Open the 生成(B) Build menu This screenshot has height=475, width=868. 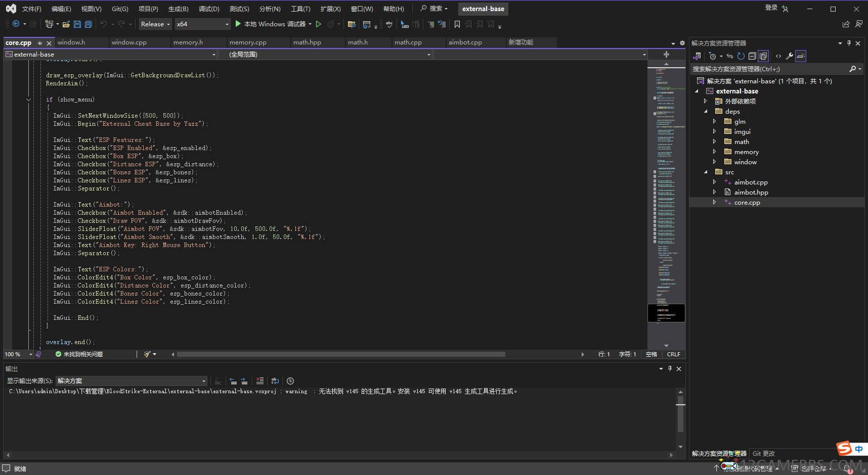pyautogui.click(x=178, y=9)
